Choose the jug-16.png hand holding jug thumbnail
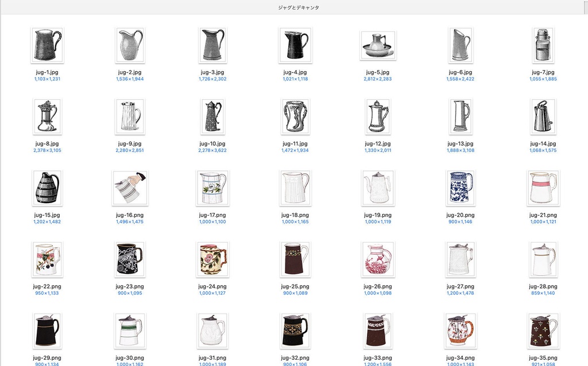The image size is (588, 366). click(130, 188)
